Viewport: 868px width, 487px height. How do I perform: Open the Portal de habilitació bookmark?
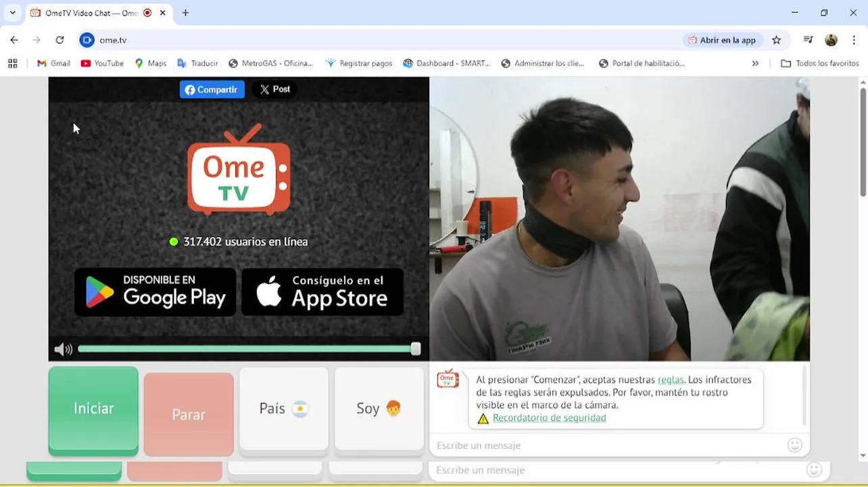pyautogui.click(x=642, y=63)
